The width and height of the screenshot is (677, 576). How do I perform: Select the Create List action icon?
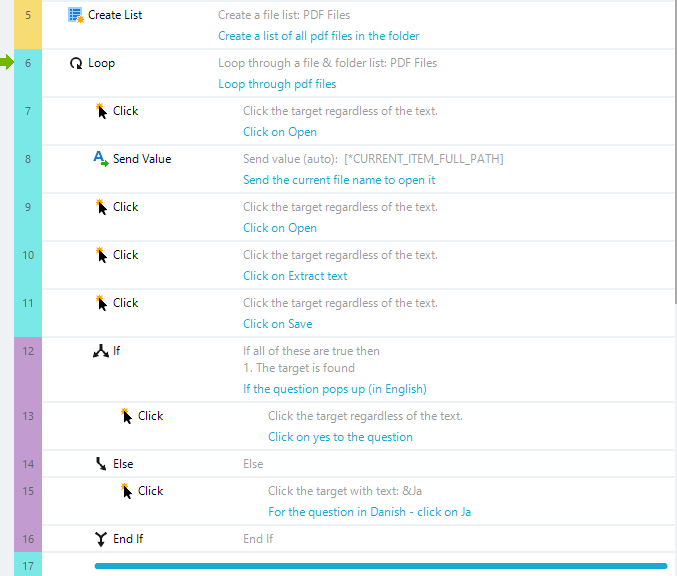[x=76, y=15]
